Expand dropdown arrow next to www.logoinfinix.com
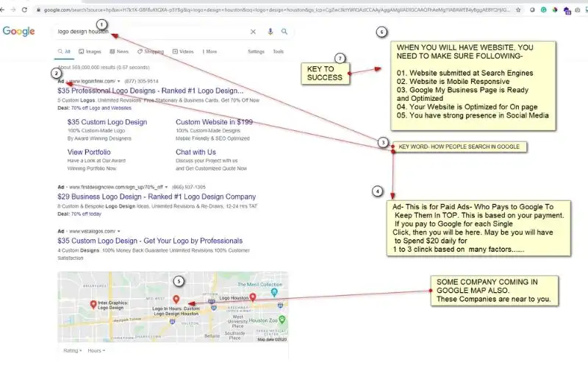This screenshot has width=588, height=368. pyautogui.click(x=119, y=82)
